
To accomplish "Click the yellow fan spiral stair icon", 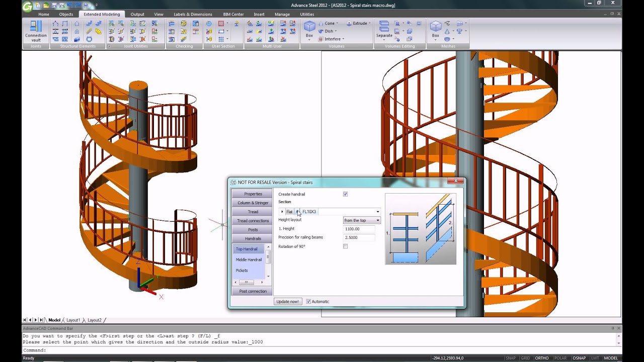I will tap(98, 31).
